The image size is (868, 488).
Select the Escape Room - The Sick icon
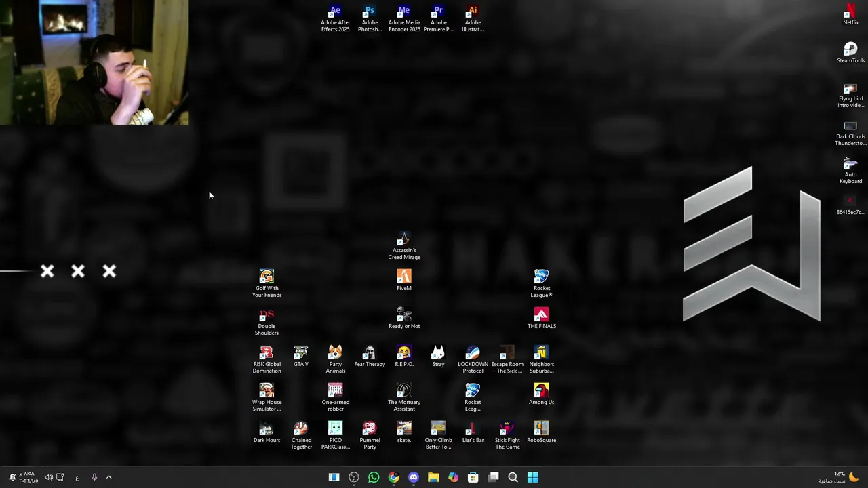tap(507, 361)
